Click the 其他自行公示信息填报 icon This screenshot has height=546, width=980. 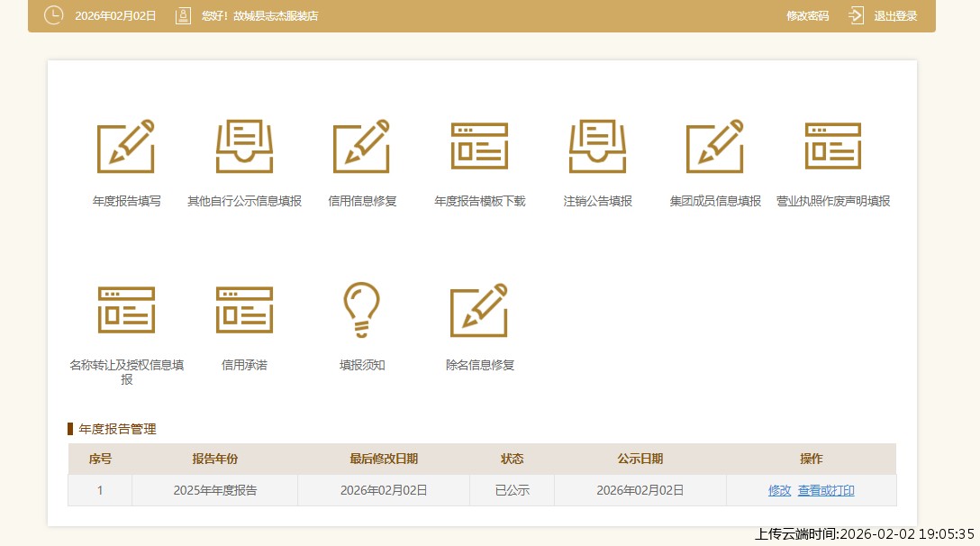click(x=244, y=146)
